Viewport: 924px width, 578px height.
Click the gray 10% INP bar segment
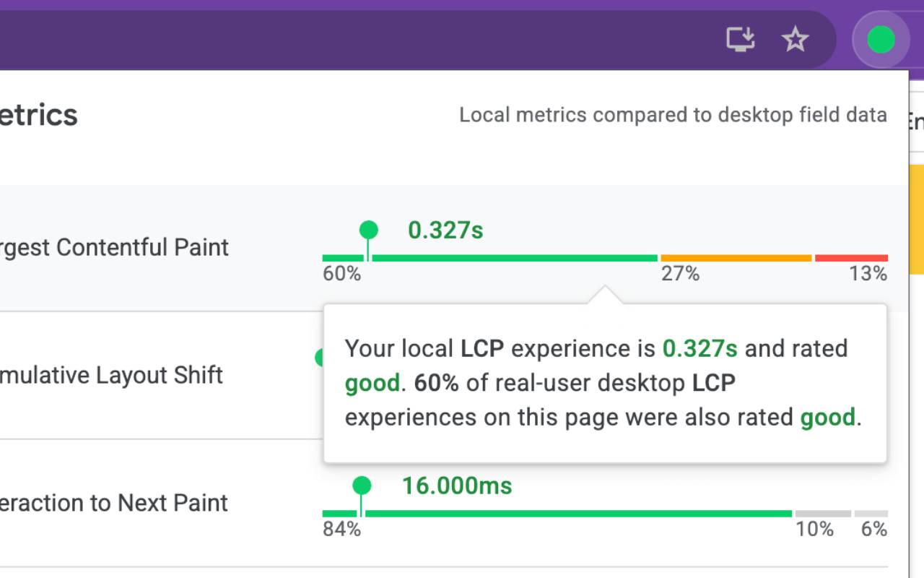pos(823,514)
